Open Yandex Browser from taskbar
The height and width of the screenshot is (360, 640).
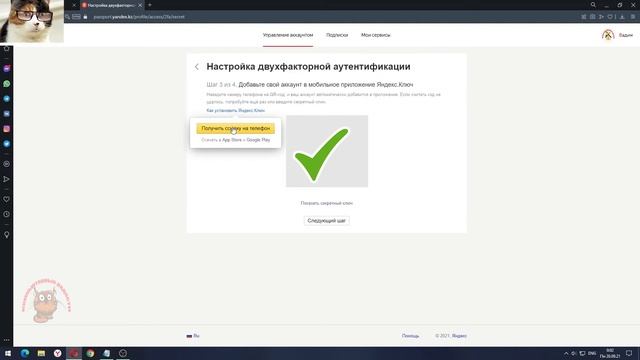58,353
